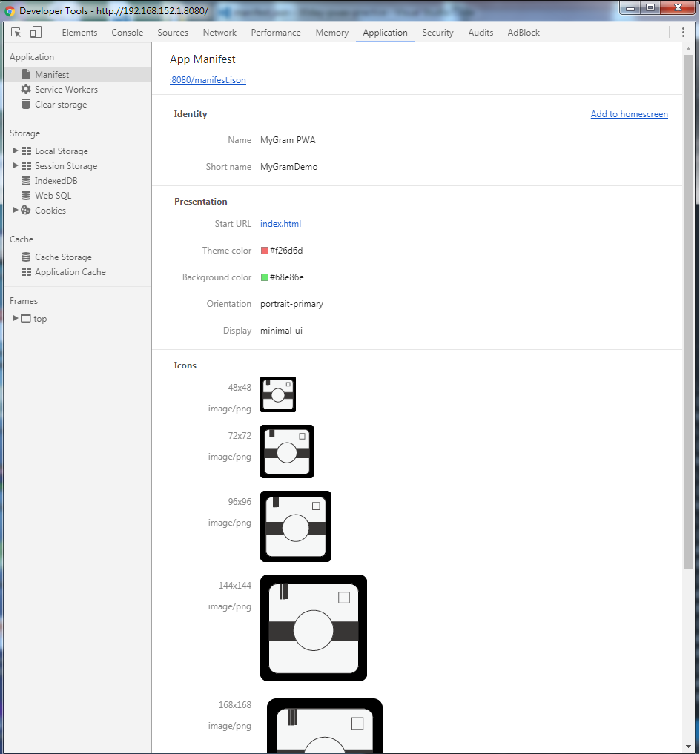Click the theme color #f26d6d swatch
This screenshot has height=754, width=700.
264,251
